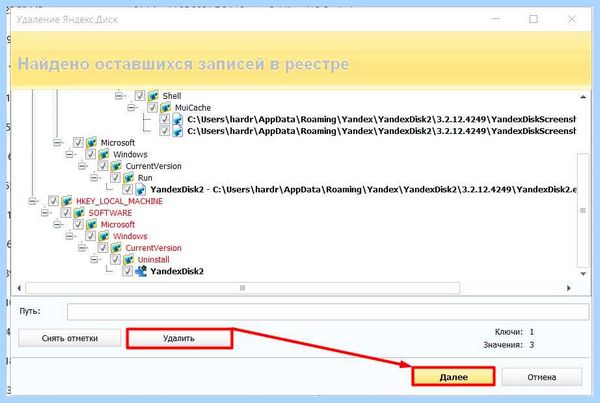Screen dimensions: 600x403
Task: Select the Shell tree label
Action: (x=172, y=96)
